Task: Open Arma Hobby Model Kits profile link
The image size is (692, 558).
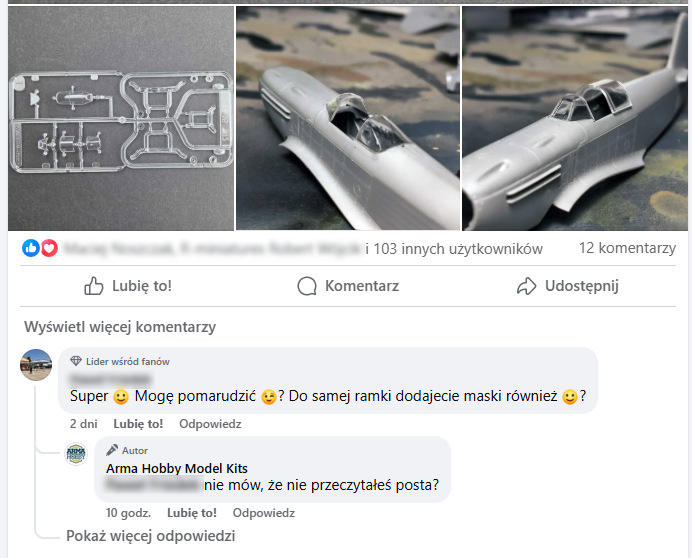Action: click(177, 468)
